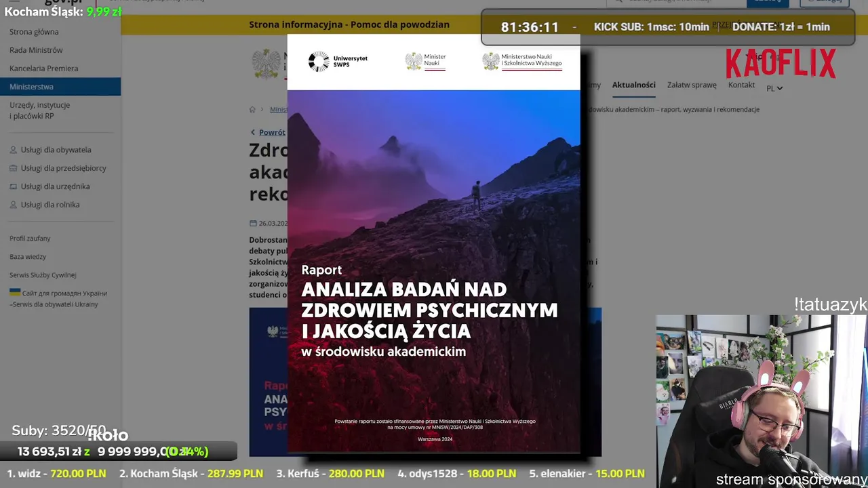Open Usługi dla urzędnika link text
Image resolution: width=868 pixels, height=488 pixels.
pos(55,186)
